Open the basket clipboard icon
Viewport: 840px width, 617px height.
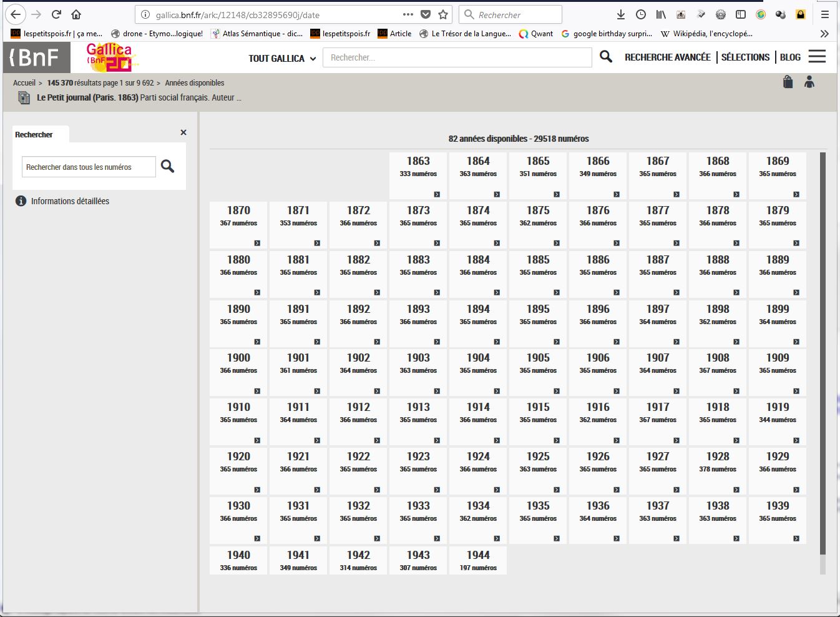tap(788, 82)
